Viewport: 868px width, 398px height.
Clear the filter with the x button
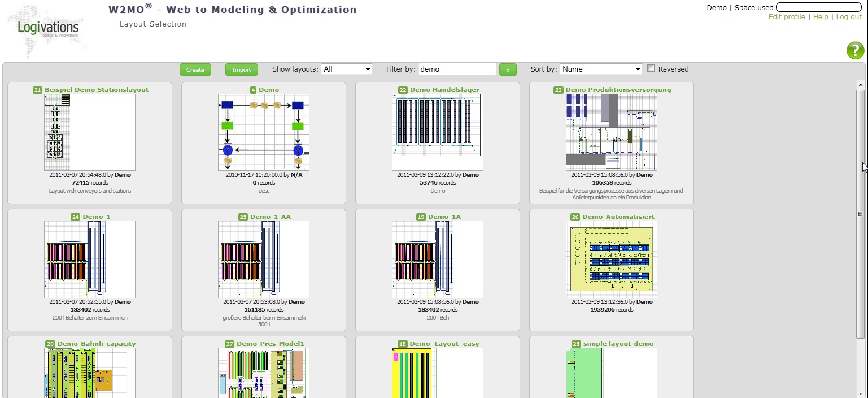pyautogui.click(x=508, y=69)
